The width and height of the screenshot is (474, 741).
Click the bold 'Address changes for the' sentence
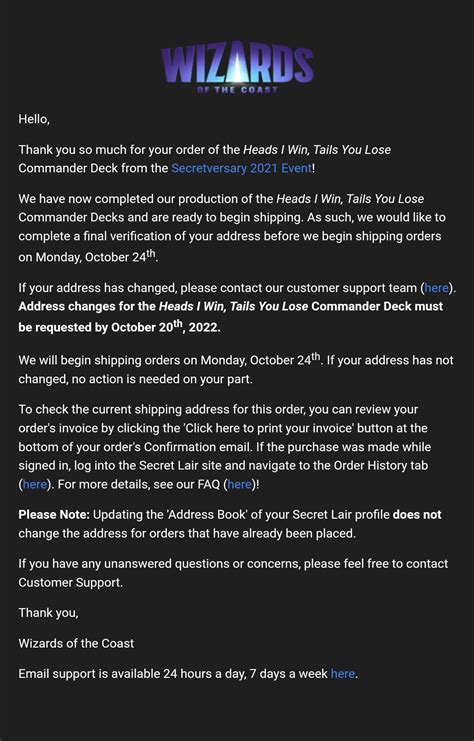point(231,317)
